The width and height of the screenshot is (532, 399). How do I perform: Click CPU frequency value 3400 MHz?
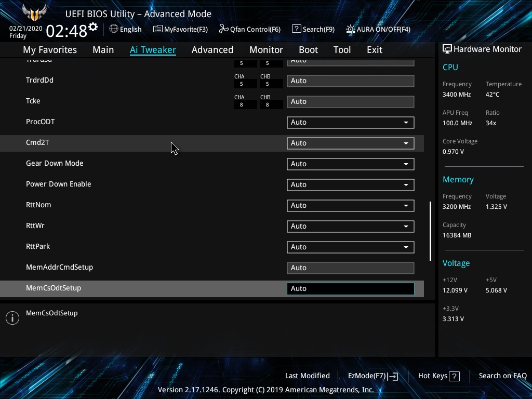(456, 95)
